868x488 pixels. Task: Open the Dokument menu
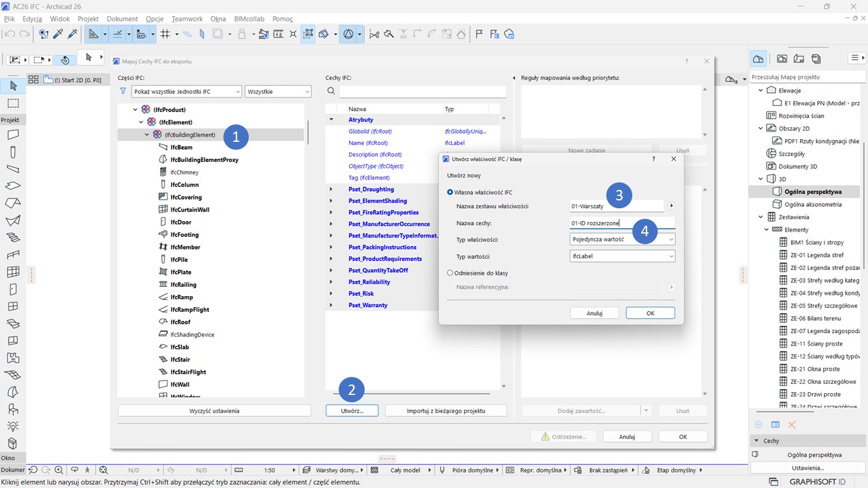click(x=122, y=19)
